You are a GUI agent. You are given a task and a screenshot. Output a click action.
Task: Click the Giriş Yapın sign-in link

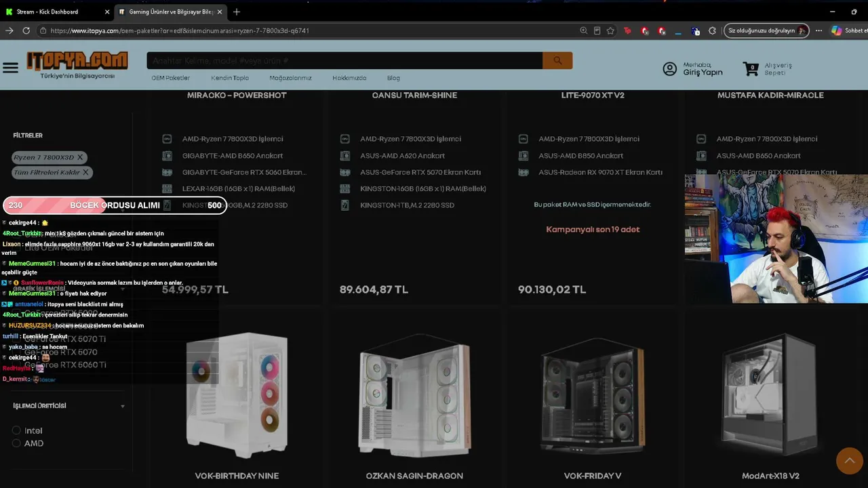tap(703, 73)
